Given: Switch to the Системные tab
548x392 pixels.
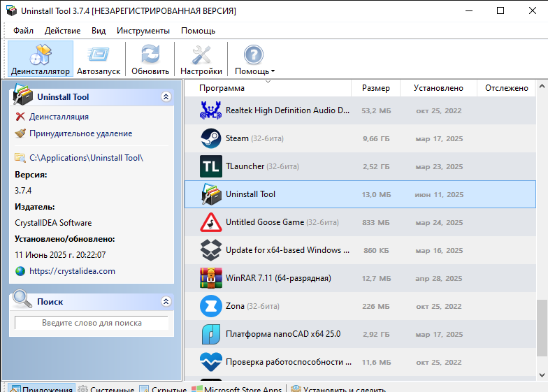Looking at the screenshot, I should [x=106, y=389].
